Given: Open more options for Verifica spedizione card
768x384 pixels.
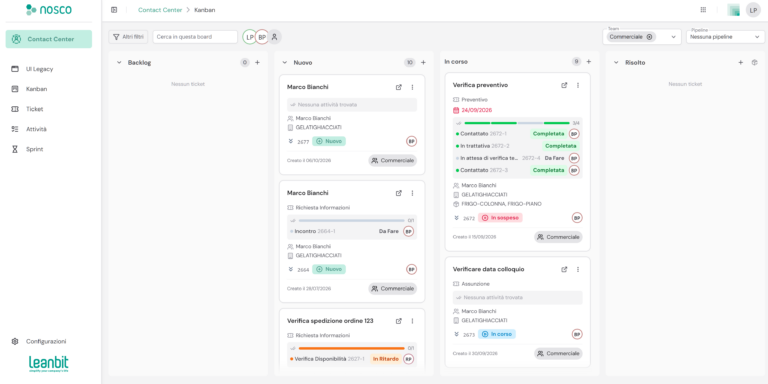Looking at the screenshot, I should tap(412, 321).
